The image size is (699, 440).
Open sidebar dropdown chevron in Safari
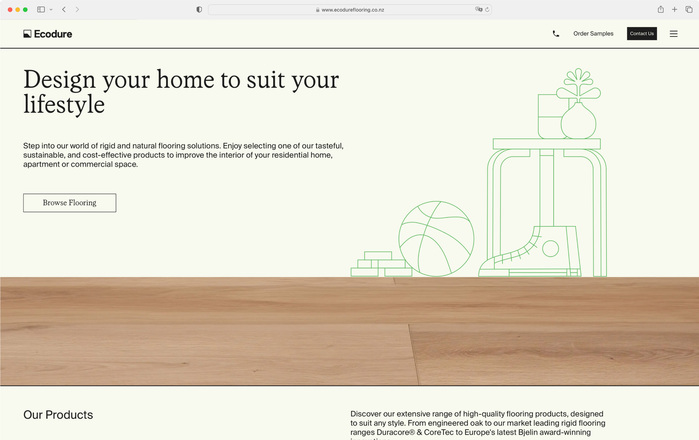pyautogui.click(x=51, y=9)
